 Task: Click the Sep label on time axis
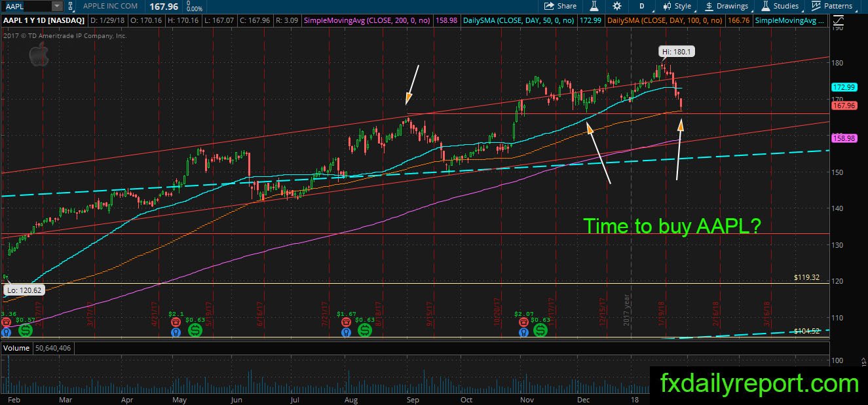pos(413,398)
